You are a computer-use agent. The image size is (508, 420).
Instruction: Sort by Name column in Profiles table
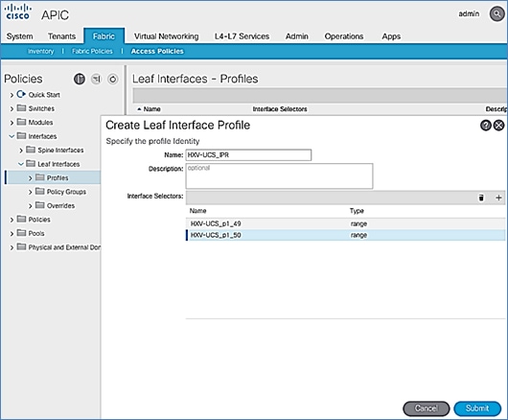point(152,109)
